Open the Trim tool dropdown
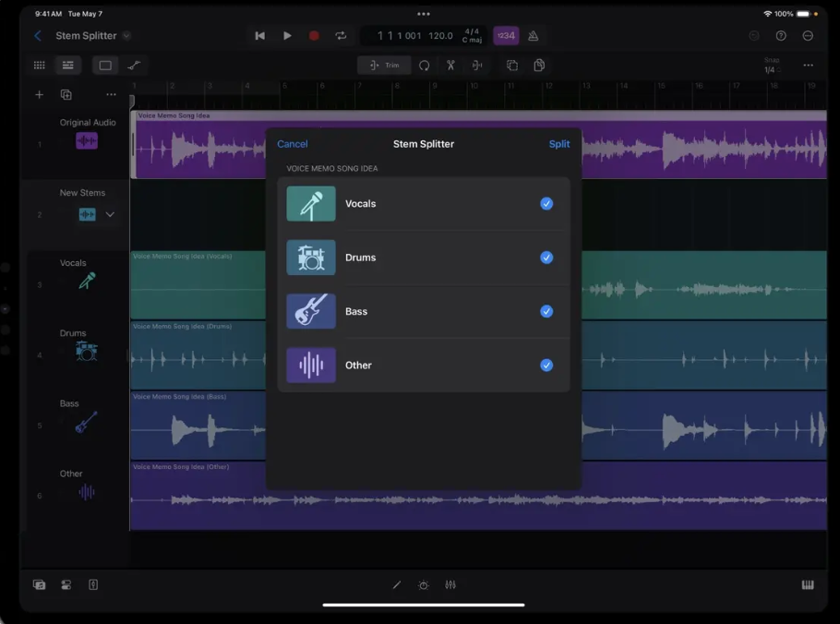840x624 pixels. (384, 66)
